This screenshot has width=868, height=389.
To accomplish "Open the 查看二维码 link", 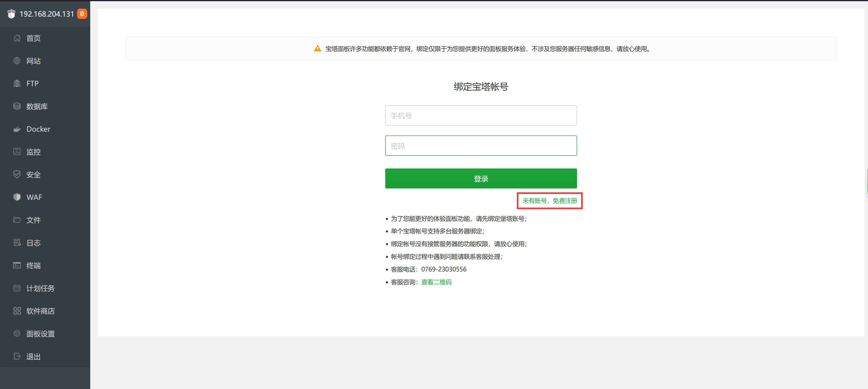I will click(x=436, y=282).
